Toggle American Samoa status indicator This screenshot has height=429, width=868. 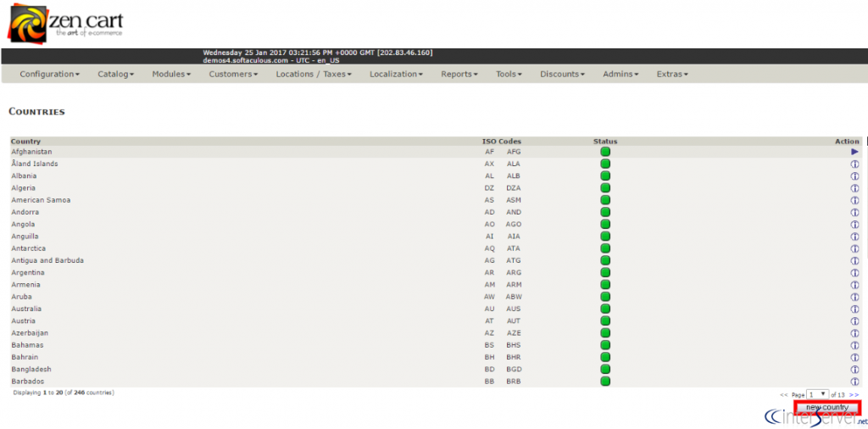[x=605, y=200]
